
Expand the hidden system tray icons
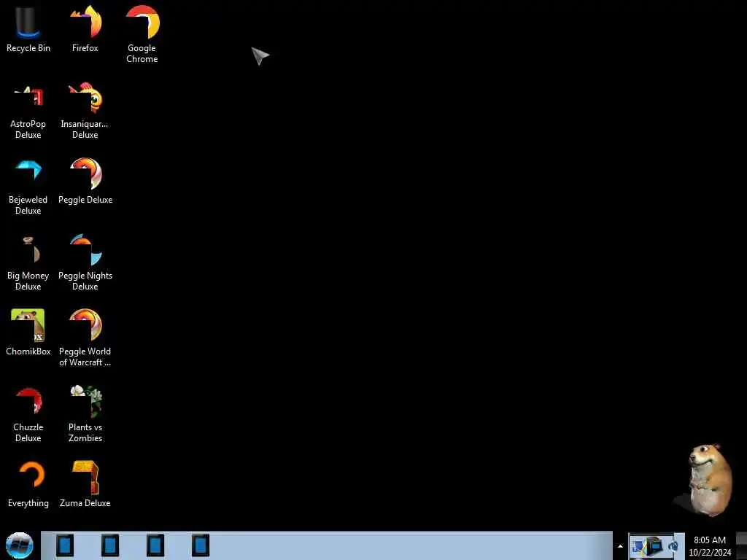tap(620, 546)
